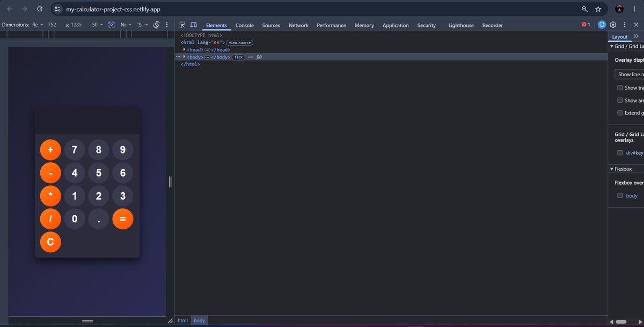Image resolution: width=644 pixels, height=327 pixels.
Task: Open the Lighthouse tab
Action: point(461,25)
